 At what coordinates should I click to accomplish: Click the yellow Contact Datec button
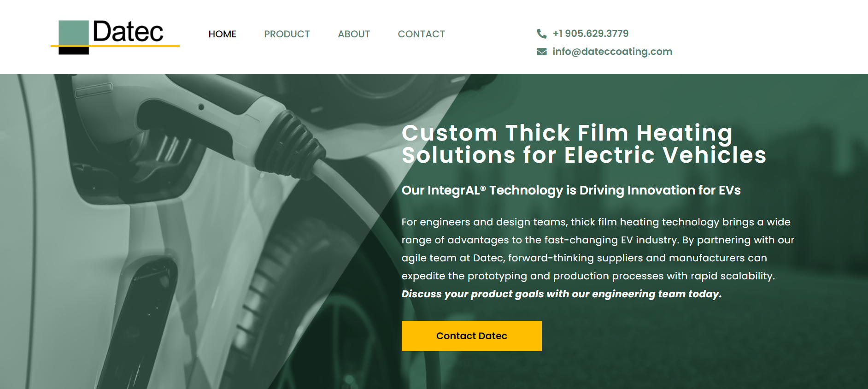point(472,336)
